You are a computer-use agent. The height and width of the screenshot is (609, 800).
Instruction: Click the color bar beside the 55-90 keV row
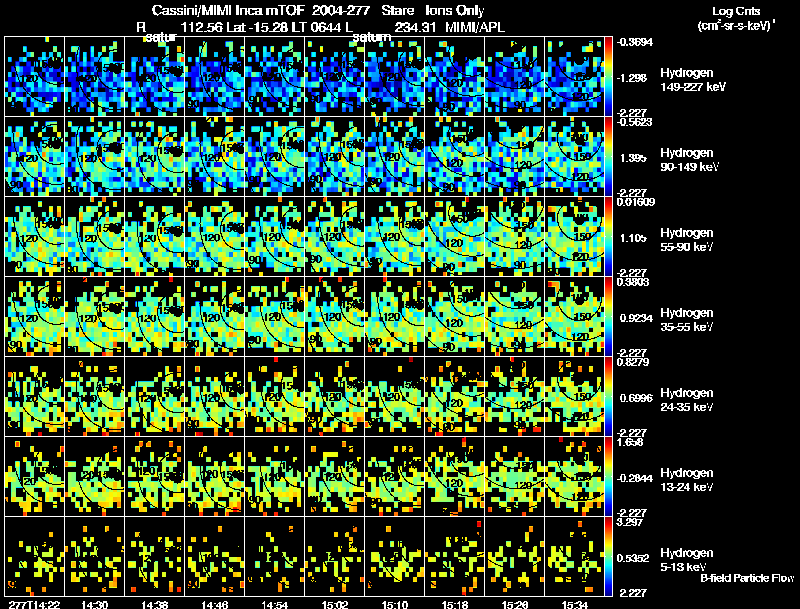(x=608, y=237)
